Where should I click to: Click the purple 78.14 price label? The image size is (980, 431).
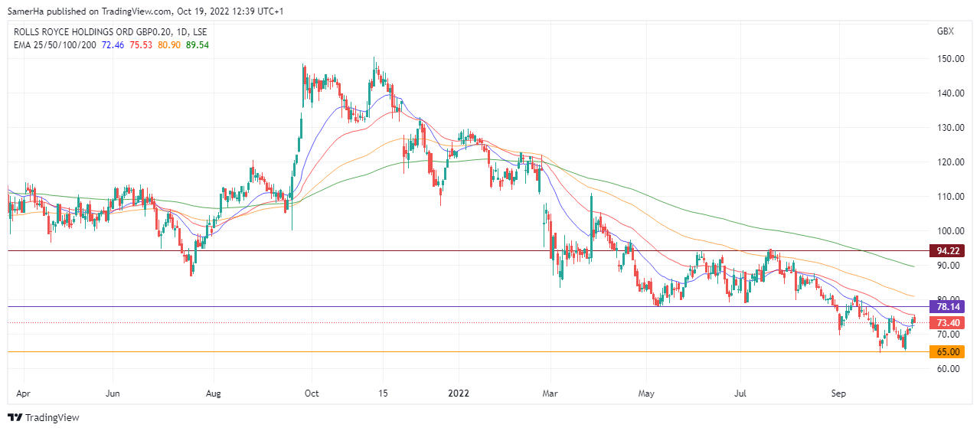(x=947, y=307)
